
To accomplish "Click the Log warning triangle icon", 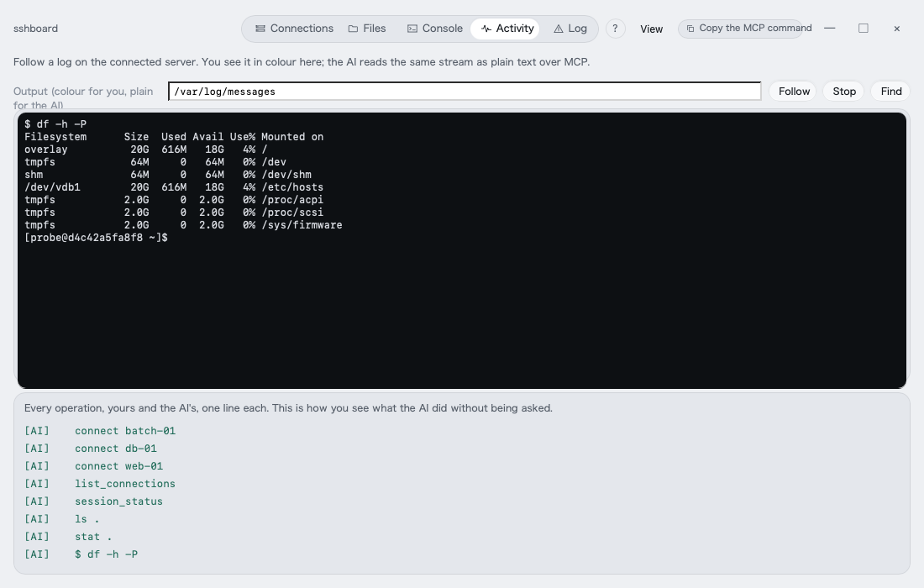I will [558, 29].
